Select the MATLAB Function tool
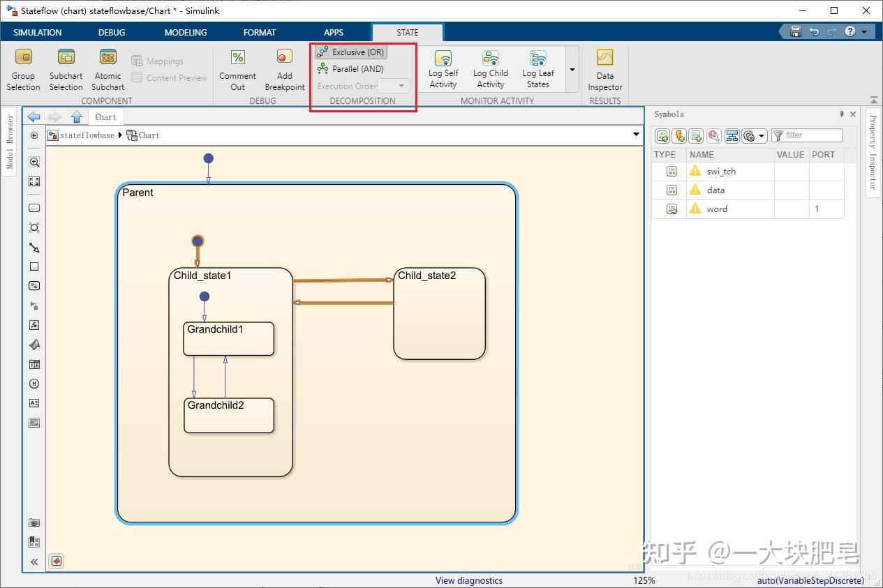This screenshot has height=588, width=883. (x=34, y=345)
